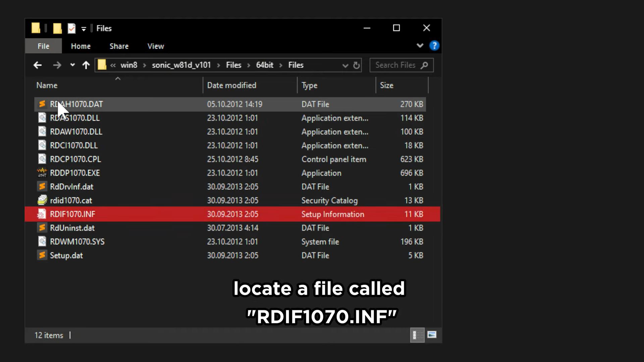Select the RDCP1070.CPL file icon
The height and width of the screenshot is (362, 644).
[x=42, y=159]
